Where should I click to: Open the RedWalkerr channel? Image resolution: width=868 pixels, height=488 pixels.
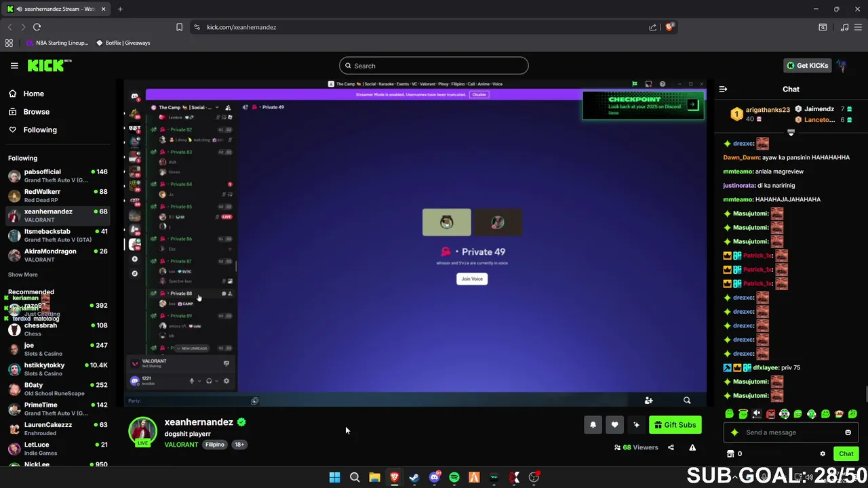pos(58,196)
